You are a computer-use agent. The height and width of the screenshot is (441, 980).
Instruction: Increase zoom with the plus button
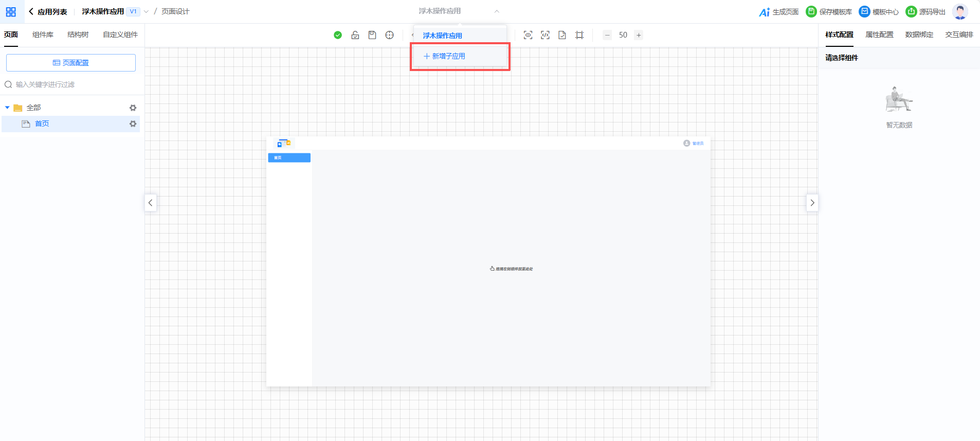pos(639,35)
